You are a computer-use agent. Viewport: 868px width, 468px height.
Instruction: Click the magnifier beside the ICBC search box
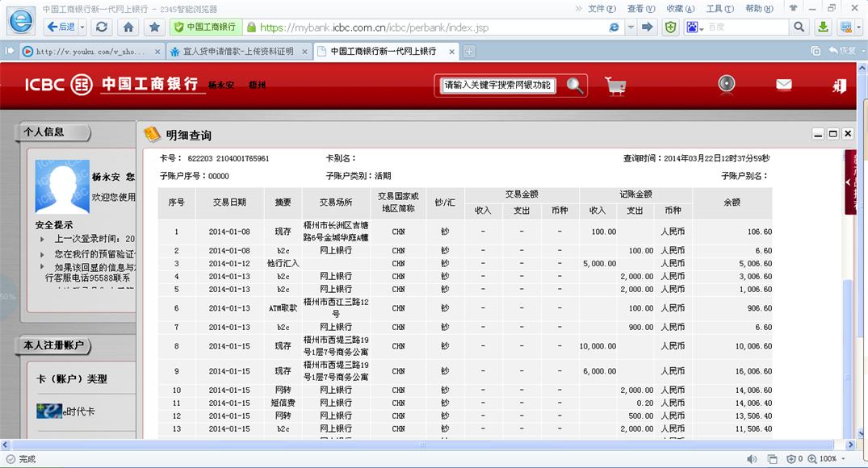[574, 86]
